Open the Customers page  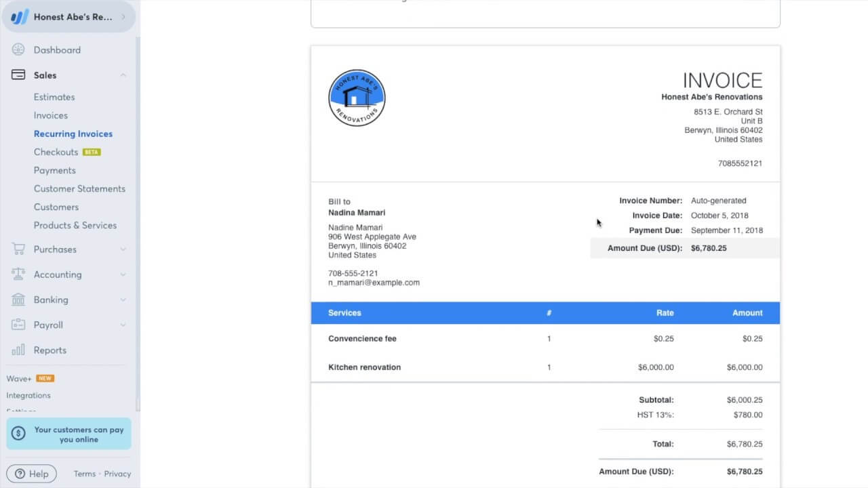[56, 207]
